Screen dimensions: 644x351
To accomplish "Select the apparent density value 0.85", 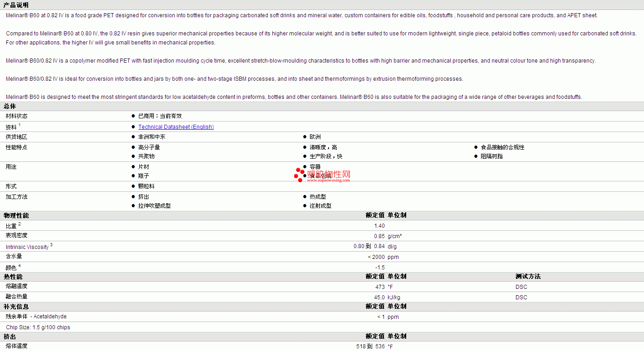I will pyautogui.click(x=379, y=236).
